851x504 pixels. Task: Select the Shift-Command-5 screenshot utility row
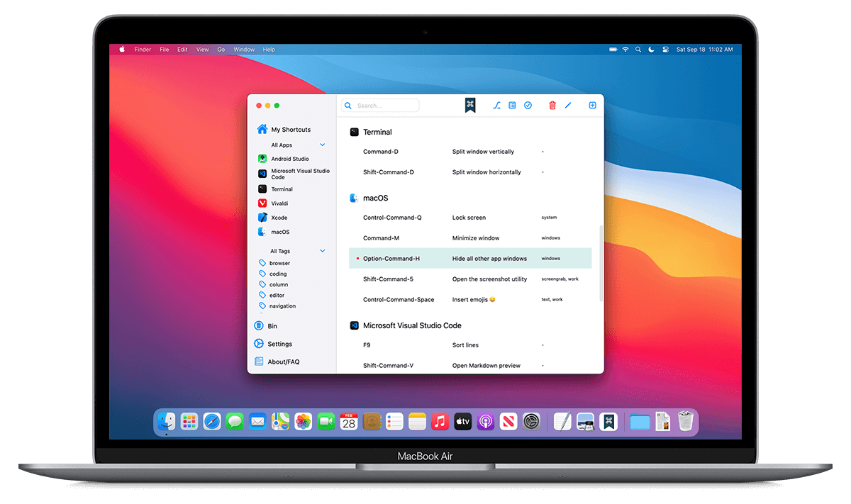pos(470,279)
